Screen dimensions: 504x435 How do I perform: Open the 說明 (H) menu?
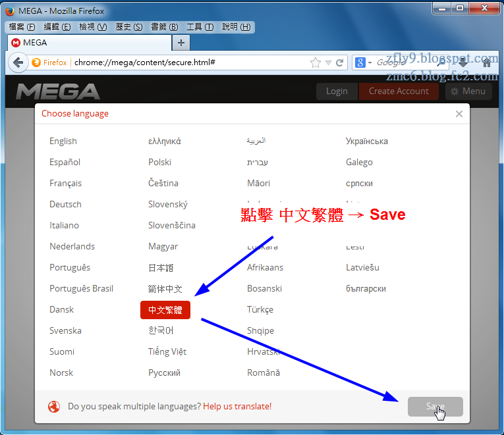[237, 27]
